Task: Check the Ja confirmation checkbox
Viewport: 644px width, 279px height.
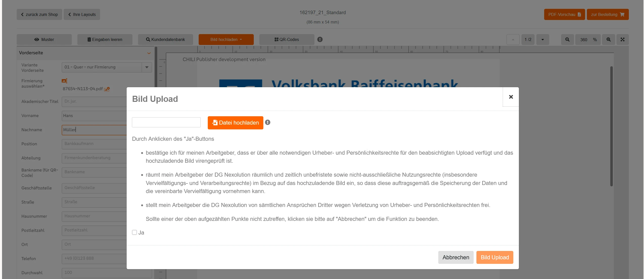Action: point(134,232)
